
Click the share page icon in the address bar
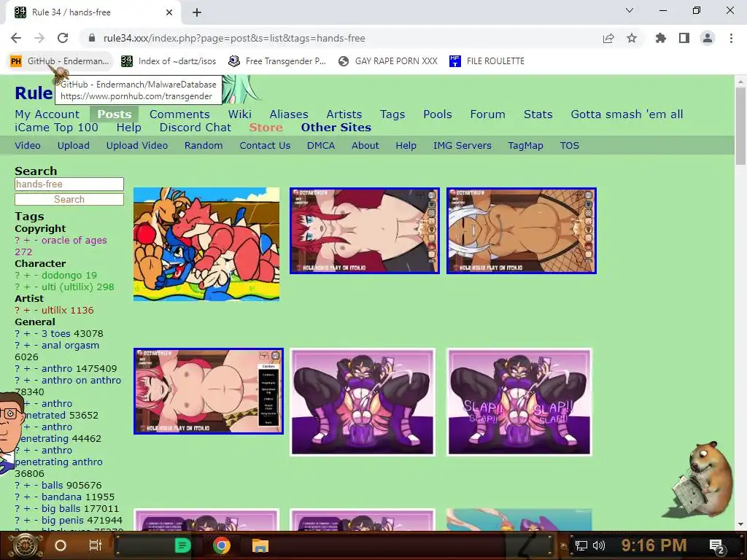[x=608, y=38]
